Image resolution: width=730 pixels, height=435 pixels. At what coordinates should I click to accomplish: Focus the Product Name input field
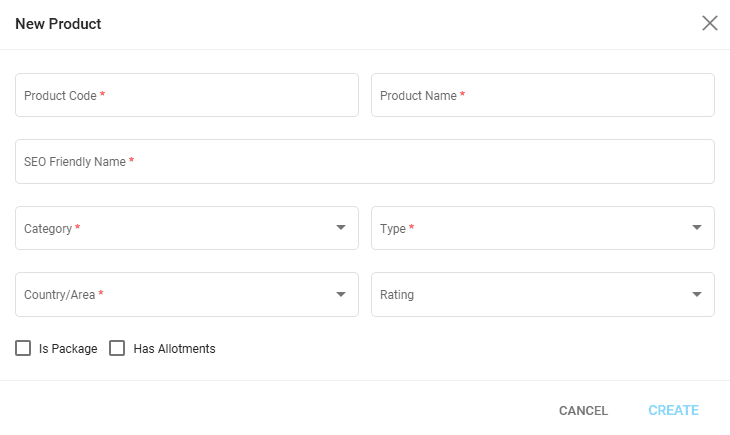point(542,95)
